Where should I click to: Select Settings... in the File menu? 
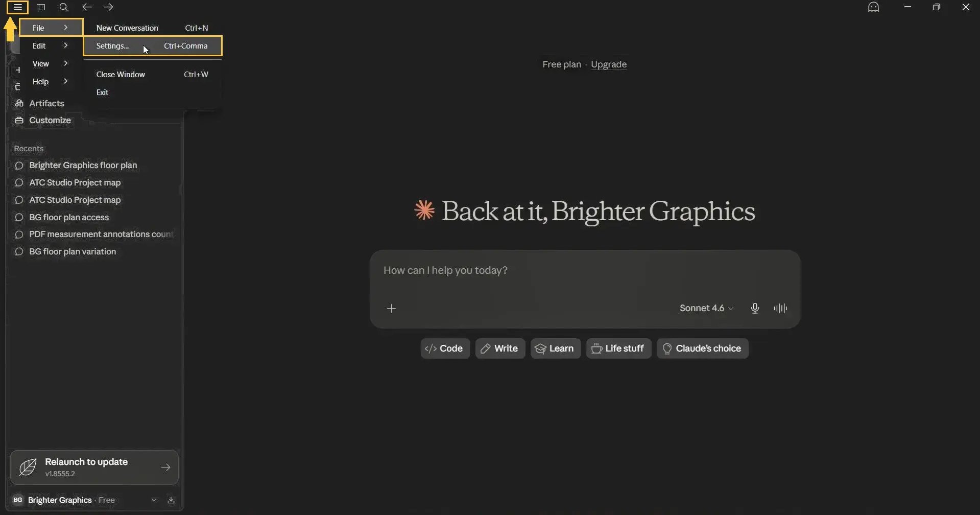pyautogui.click(x=152, y=45)
